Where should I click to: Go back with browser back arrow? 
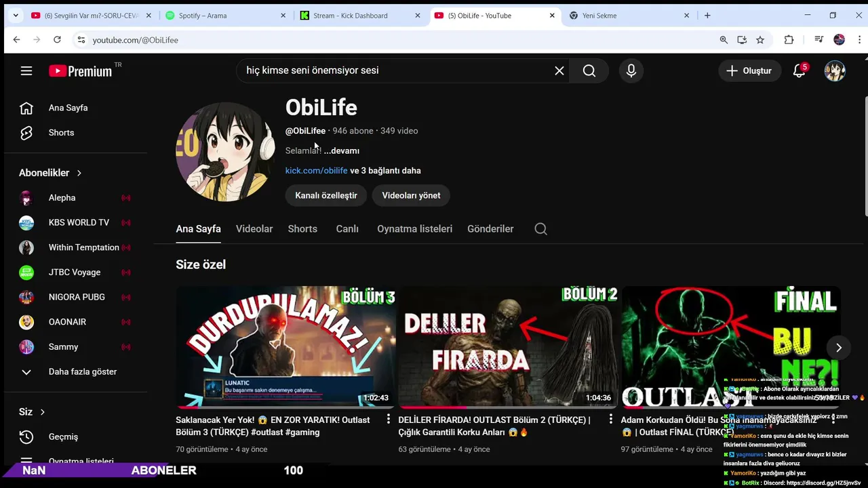pyautogui.click(x=16, y=40)
